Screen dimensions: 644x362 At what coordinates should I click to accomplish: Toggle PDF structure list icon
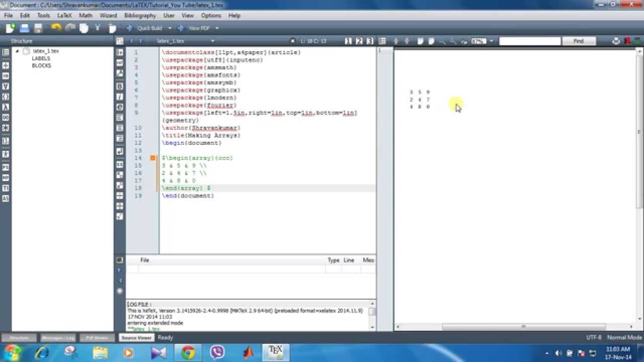(x=382, y=41)
